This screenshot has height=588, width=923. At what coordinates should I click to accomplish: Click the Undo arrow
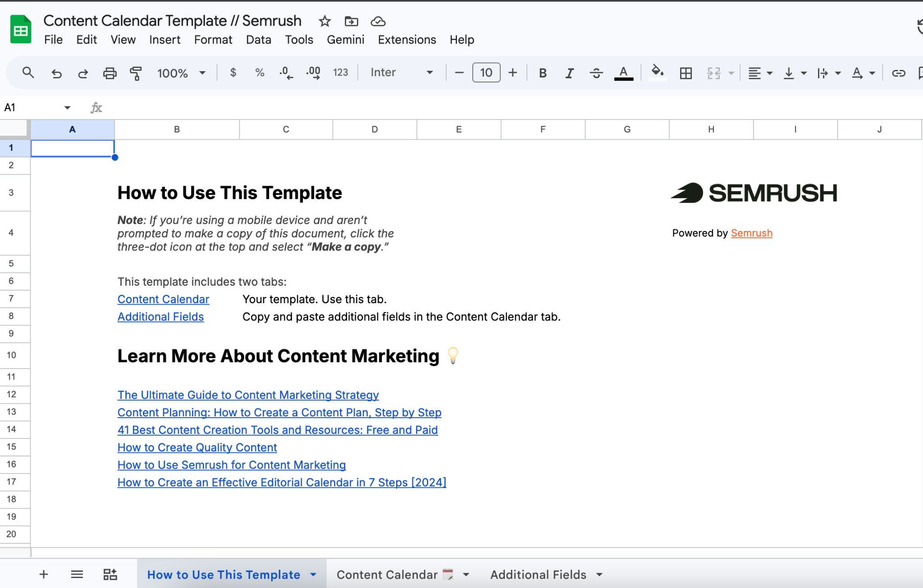[56, 73]
